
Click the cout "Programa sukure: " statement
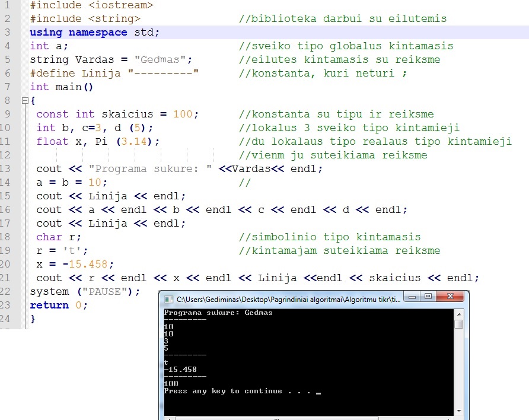(180, 168)
